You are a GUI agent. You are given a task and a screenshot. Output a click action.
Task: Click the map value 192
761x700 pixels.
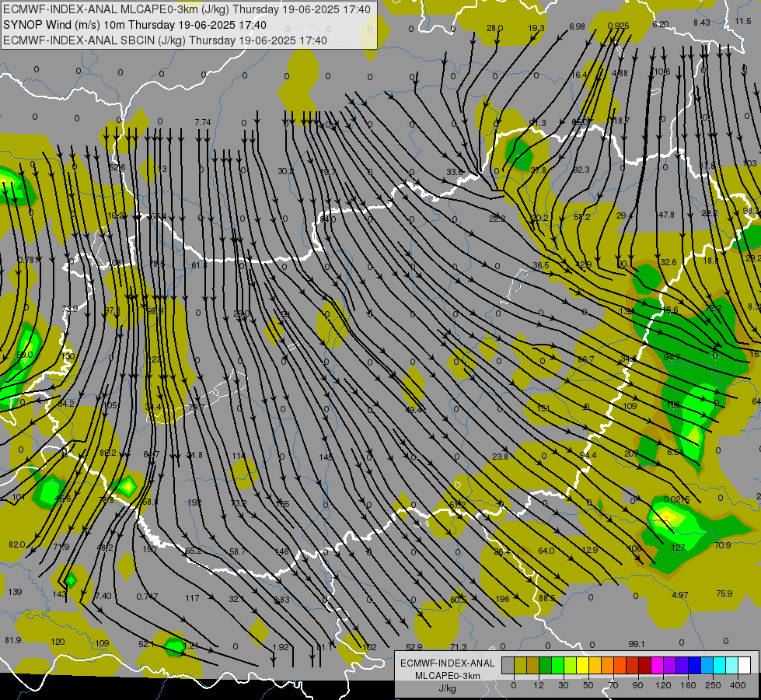pyautogui.click(x=194, y=502)
